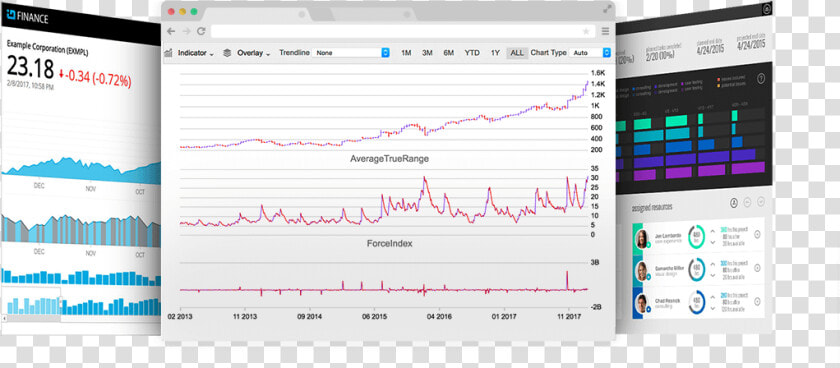Click the fullscreen arrows in browser corner
Screen dimensions: 840x368
point(607,9)
